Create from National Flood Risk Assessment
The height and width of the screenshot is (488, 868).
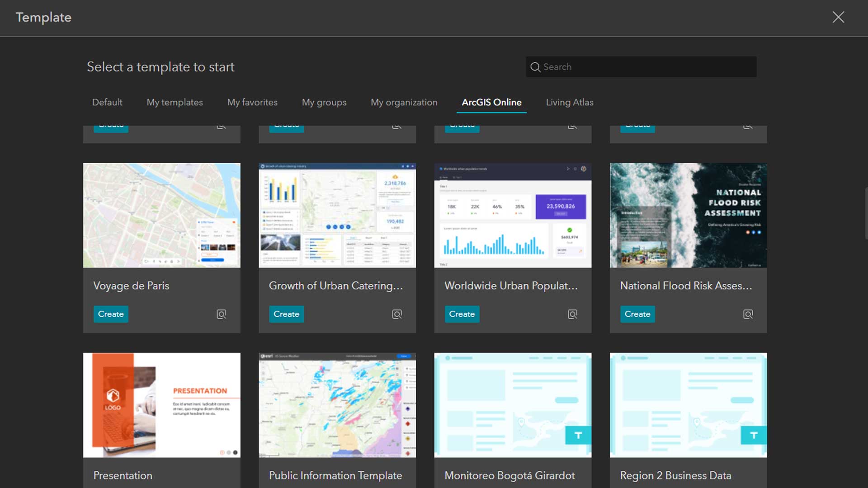[637, 314]
